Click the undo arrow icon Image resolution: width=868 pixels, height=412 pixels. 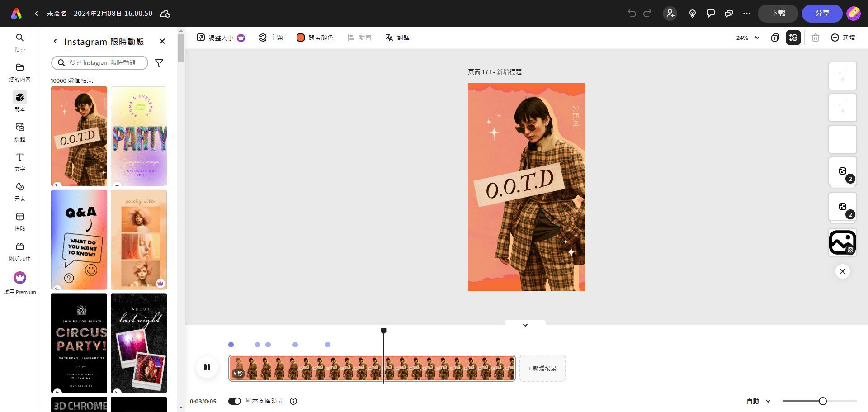coord(632,14)
